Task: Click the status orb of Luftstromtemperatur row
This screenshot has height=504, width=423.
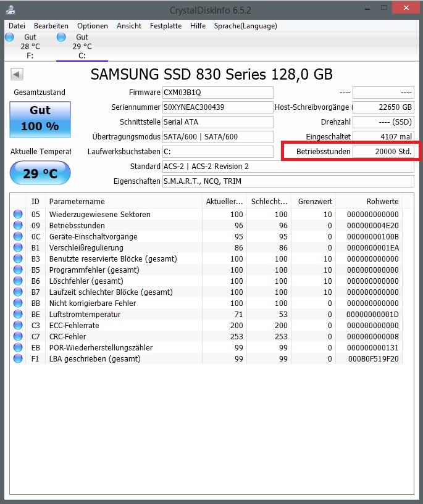Action: click(x=18, y=314)
